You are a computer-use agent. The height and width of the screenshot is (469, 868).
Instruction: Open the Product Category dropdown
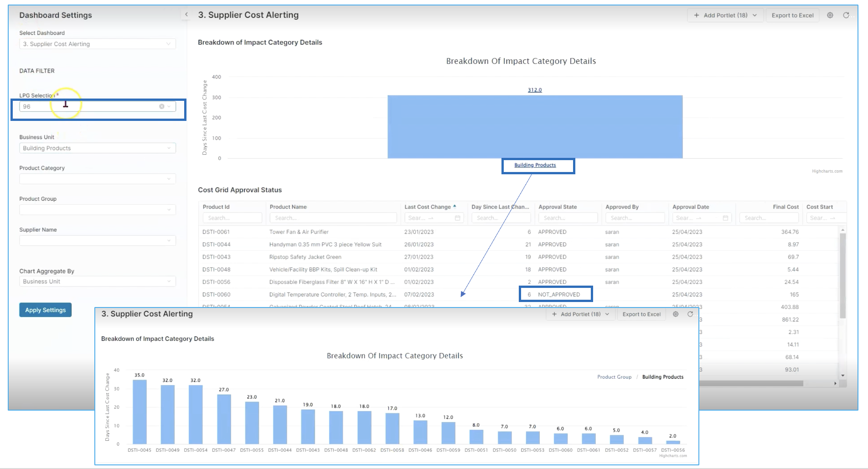click(x=97, y=179)
